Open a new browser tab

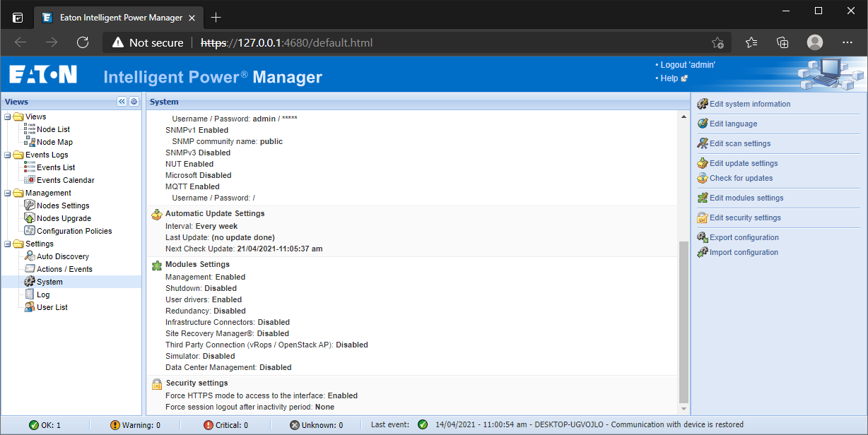click(x=216, y=17)
